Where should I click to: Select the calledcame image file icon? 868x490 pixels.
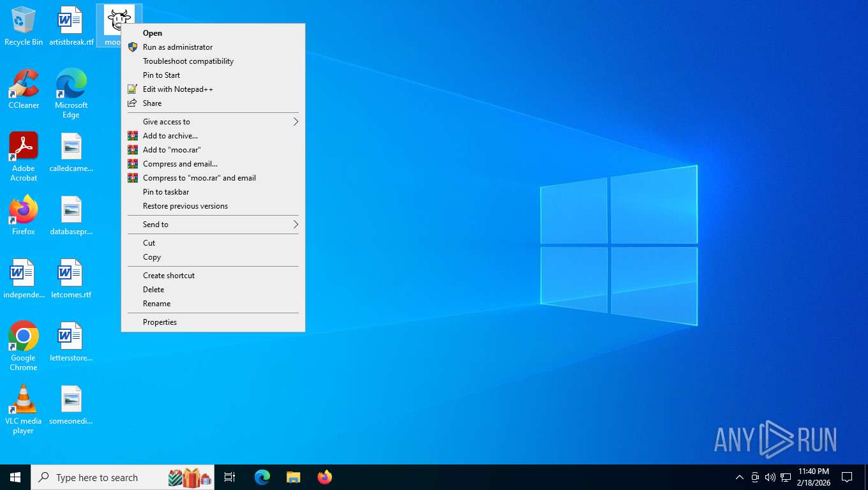(71, 153)
